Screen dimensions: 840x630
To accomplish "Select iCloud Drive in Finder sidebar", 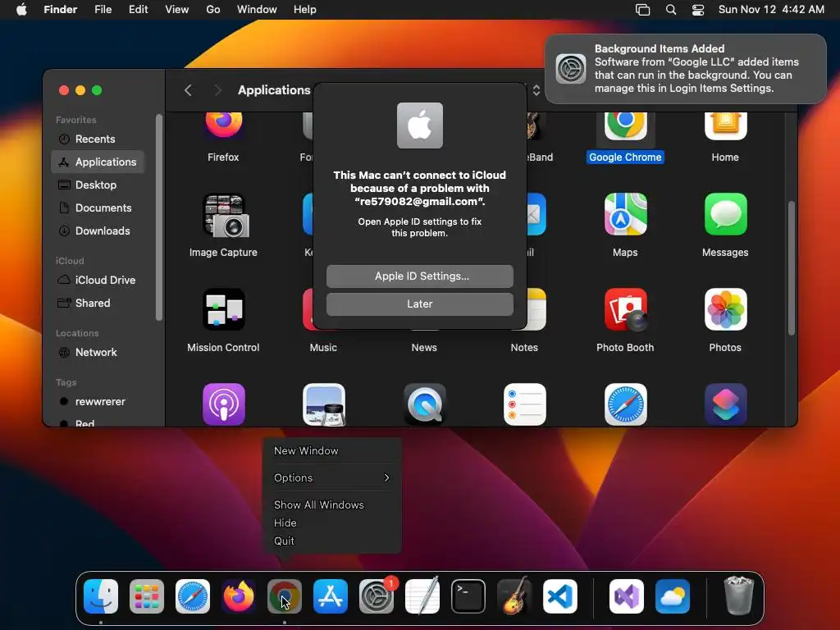I will coord(98,281).
